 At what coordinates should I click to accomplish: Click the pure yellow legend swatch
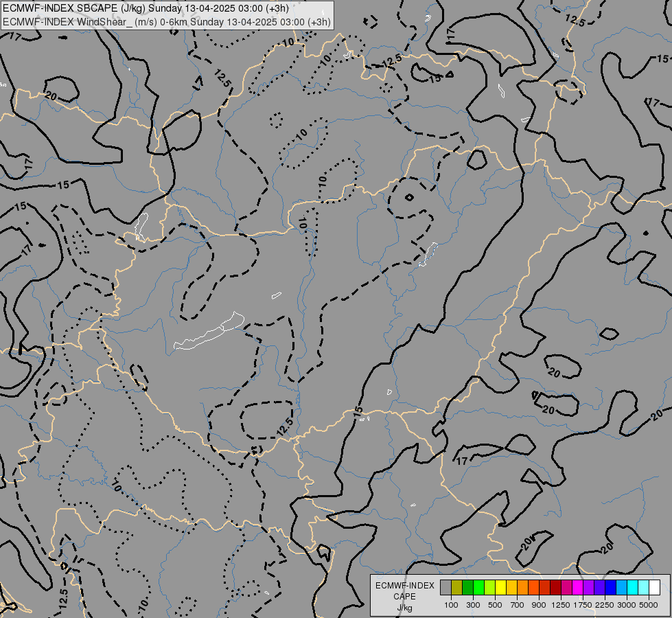coord(500,587)
